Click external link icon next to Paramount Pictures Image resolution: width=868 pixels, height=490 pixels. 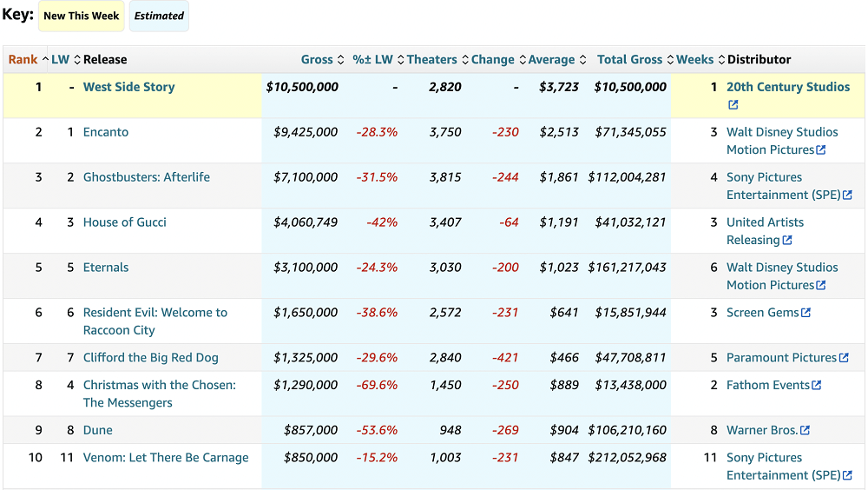844,358
